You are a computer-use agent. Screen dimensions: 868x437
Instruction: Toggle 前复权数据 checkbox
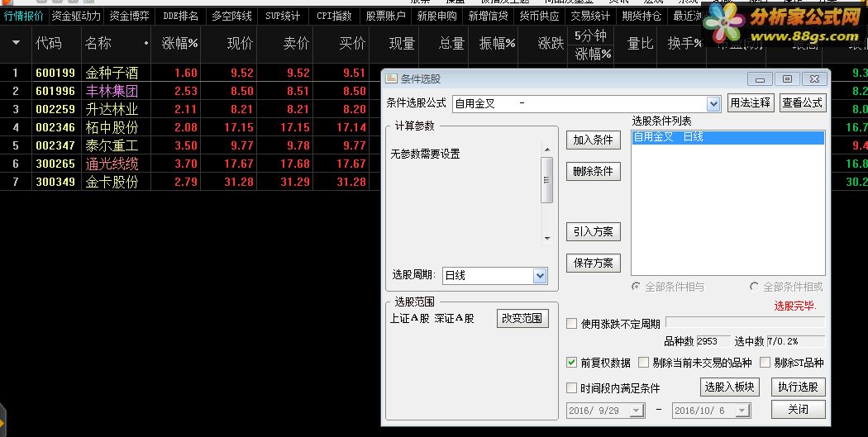click(x=572, y=363)
